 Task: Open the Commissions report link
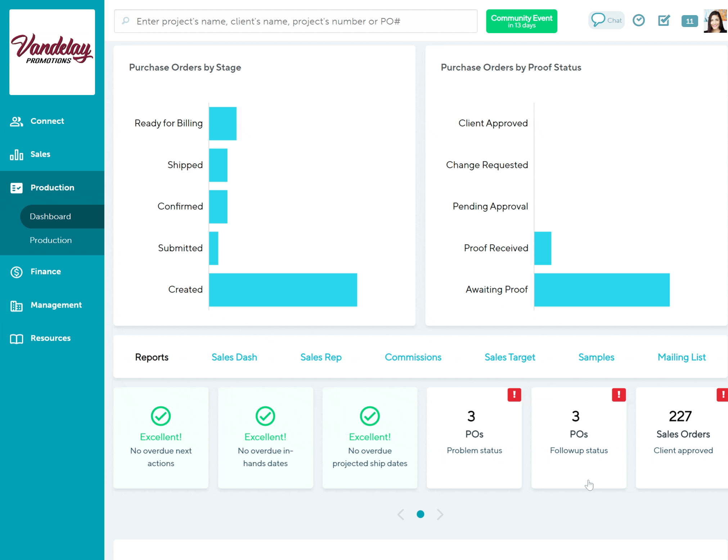coord(413,357)
